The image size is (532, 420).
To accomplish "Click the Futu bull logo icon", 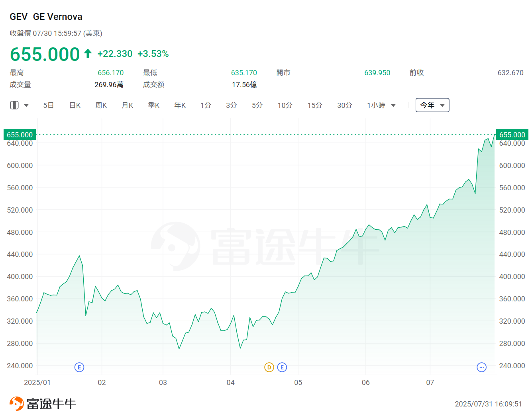I will coord(17,403).
